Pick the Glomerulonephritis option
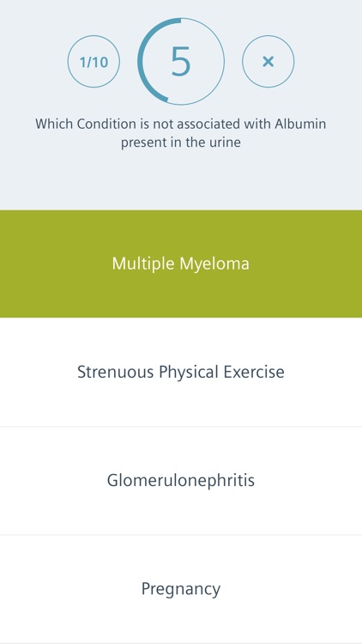The image size is (362, 644). tap(181, 480)
